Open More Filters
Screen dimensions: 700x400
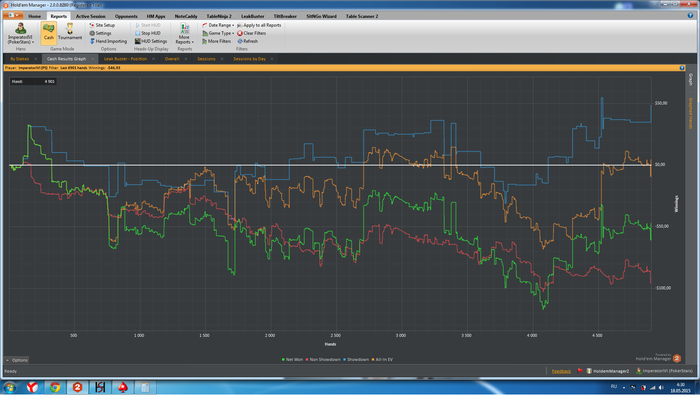pos(217,41)
